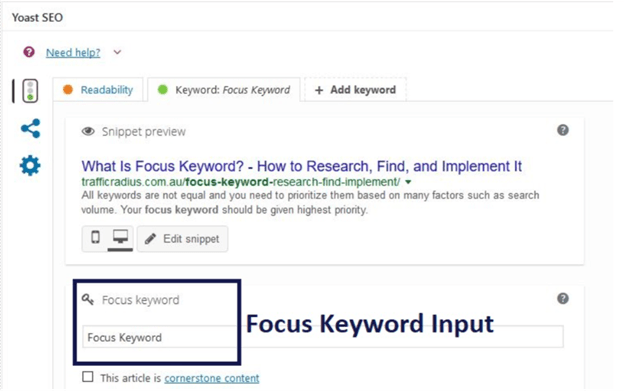Open the traffic light SEO analysis tab icon
This screenshot has height=391, width=624.
coord(30,91)
